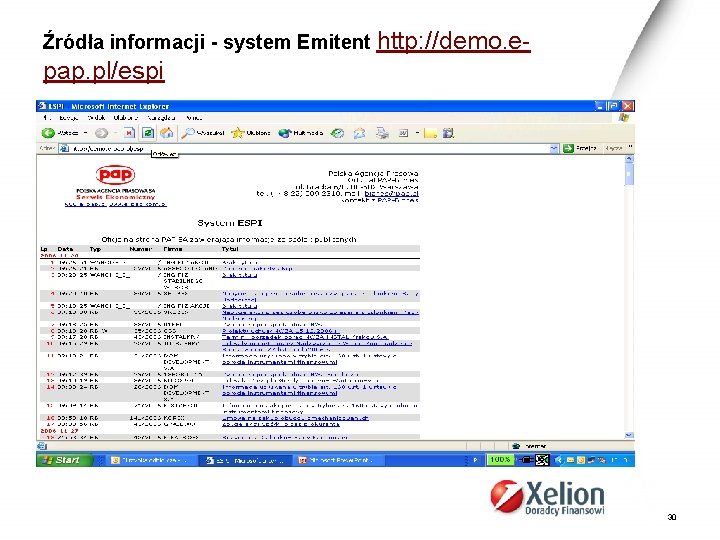This screenshot has width=720, height=540.
Task: Click the email link in PAP header
Action: coord(391,194)
